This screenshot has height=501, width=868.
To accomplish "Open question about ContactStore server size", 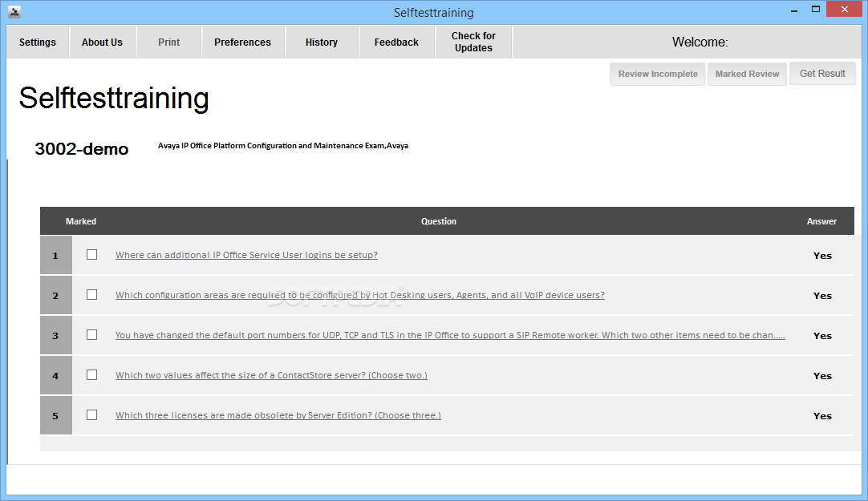I will coord(271,375).
